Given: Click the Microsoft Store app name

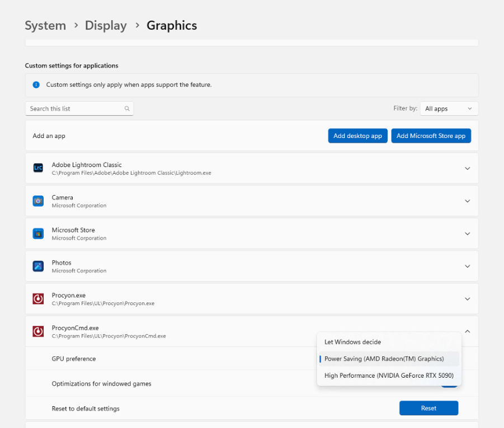Looking at the screenshot, I should tap(73, 230).
